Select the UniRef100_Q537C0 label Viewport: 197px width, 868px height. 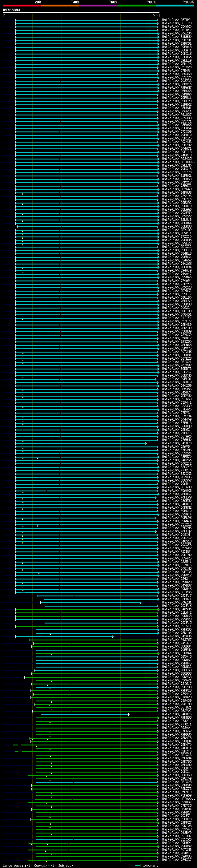pyautogui.click(x=177, y=78)
